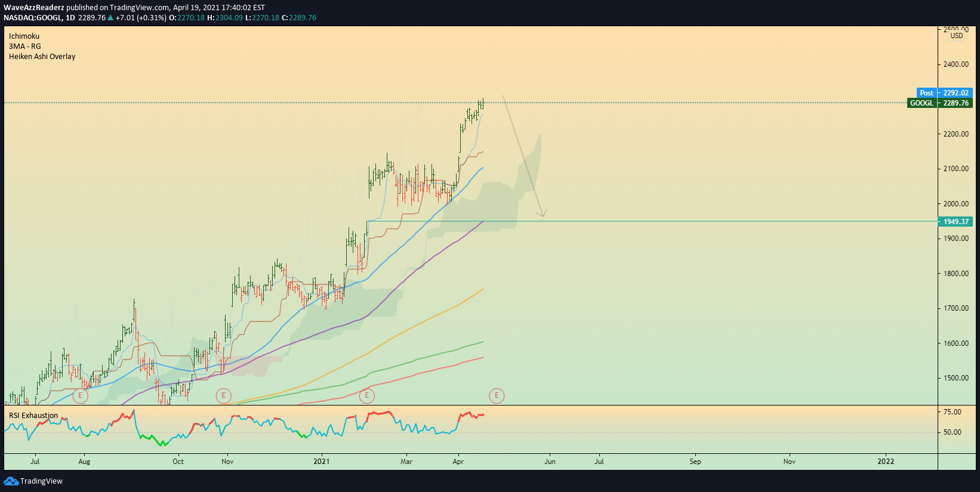Screen dimensions: 980x492
Task: Click the Post 2292.02 price label
Action: 945,93
